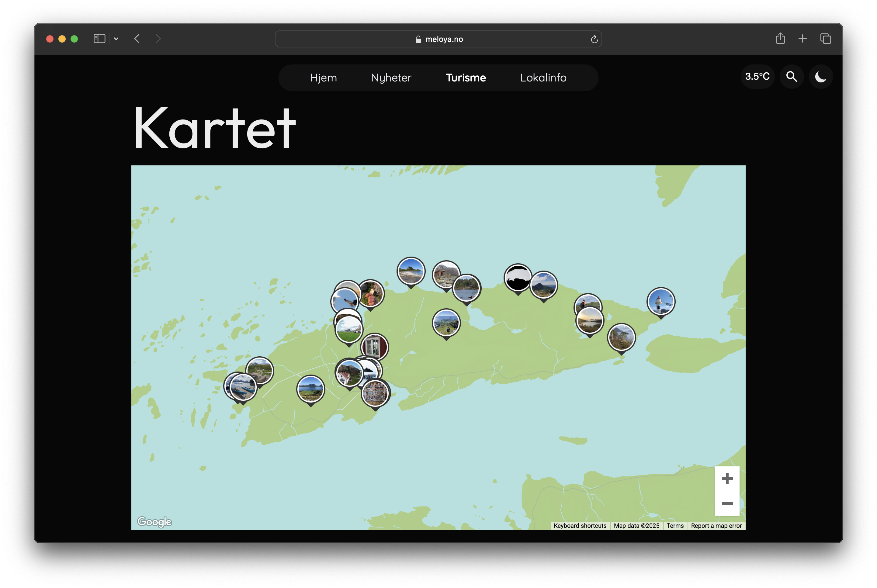Image resolution: width=877 pixels, height=588 pixels.
Task: Open the lighthouse photo map marker
Action: point(660,302)
